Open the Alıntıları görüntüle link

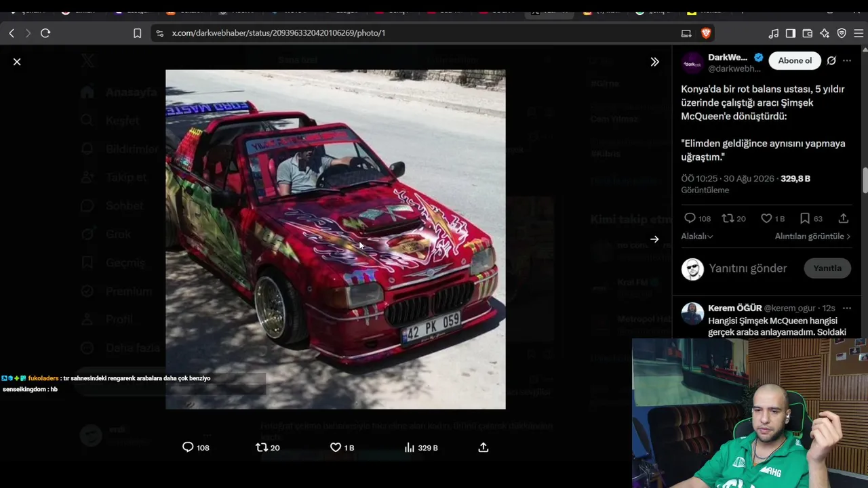tap(812, 237)
